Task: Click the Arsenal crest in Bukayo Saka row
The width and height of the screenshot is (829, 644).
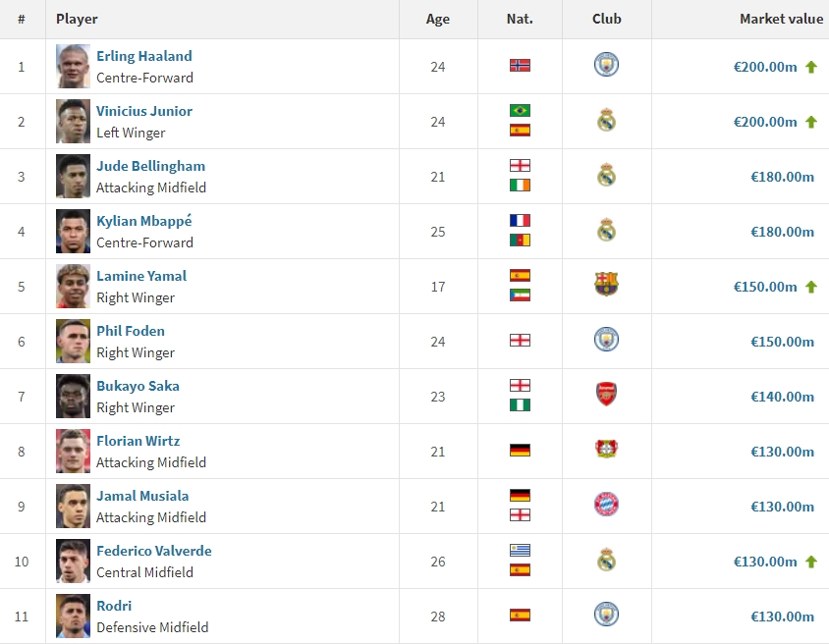Action: (606, 394)
